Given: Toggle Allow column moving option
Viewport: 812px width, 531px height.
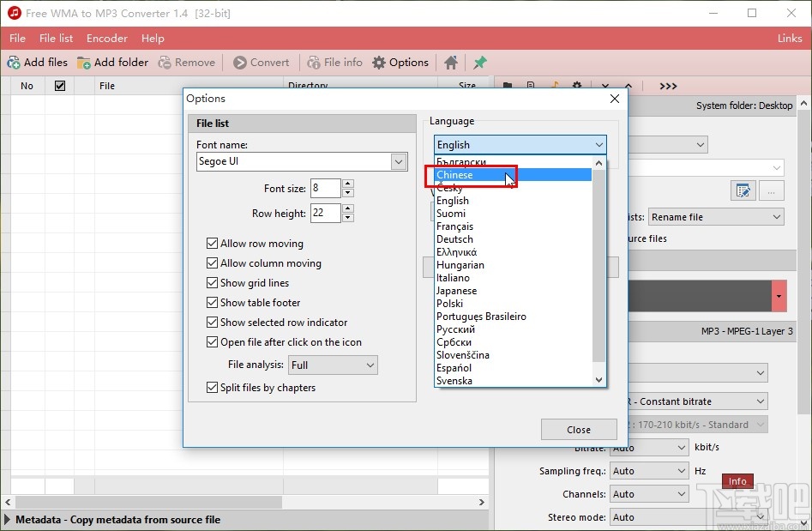Looking at the screenshot, I should (x=211, y=262).
